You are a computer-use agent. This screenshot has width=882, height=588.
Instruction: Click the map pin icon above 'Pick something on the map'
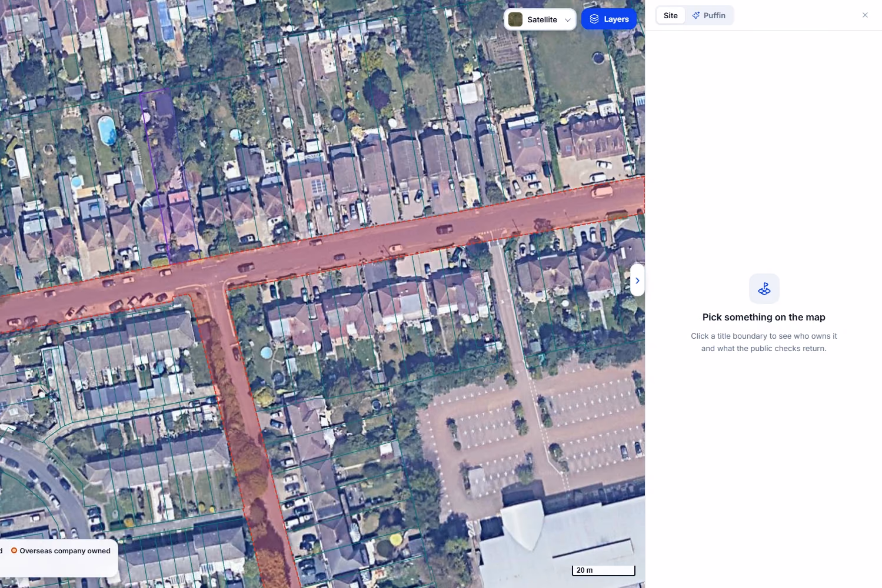click(764, 289)
